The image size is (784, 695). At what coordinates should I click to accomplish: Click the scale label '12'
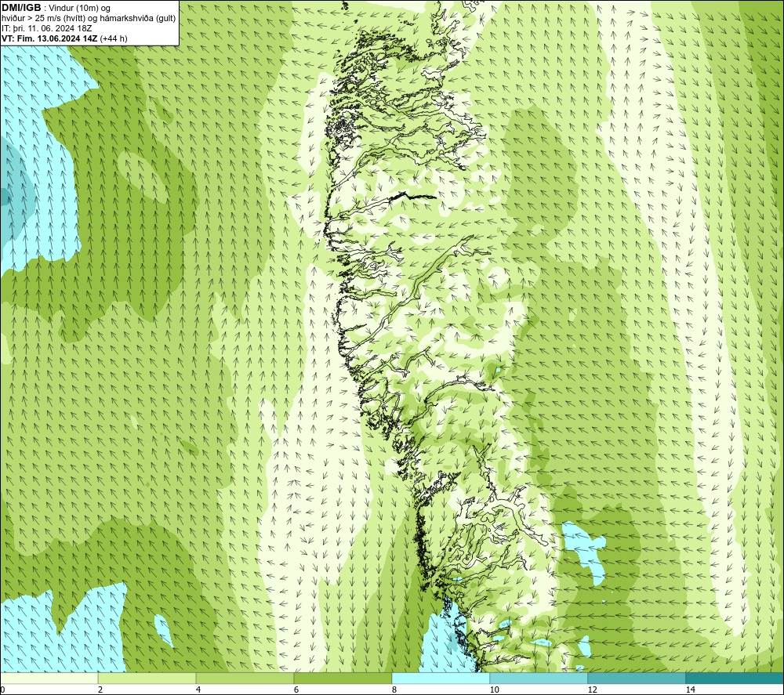[592, 690]
